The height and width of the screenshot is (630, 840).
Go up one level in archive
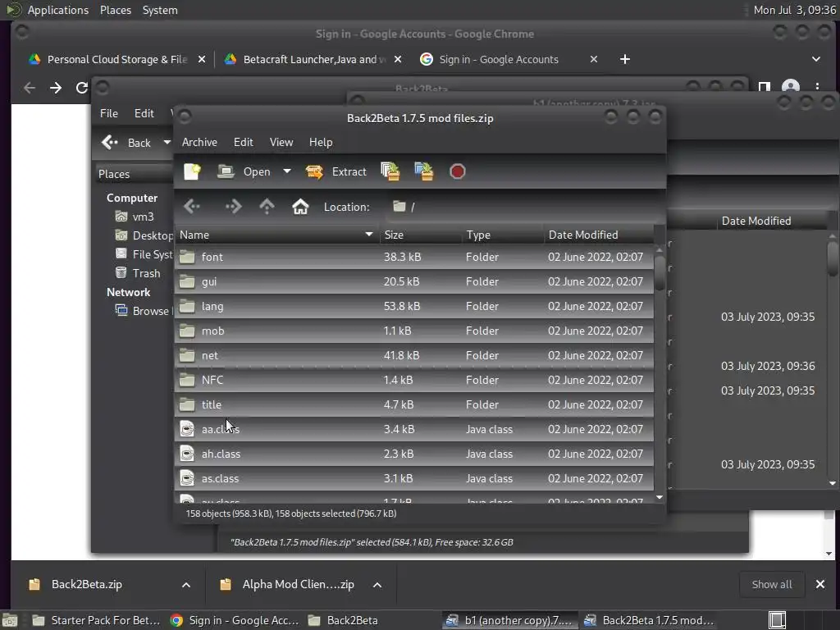coord(267,206)
